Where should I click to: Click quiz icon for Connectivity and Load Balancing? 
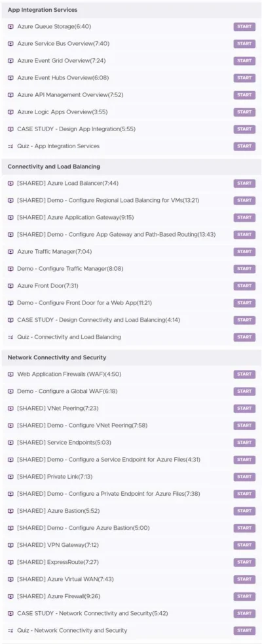pos(10,337)
